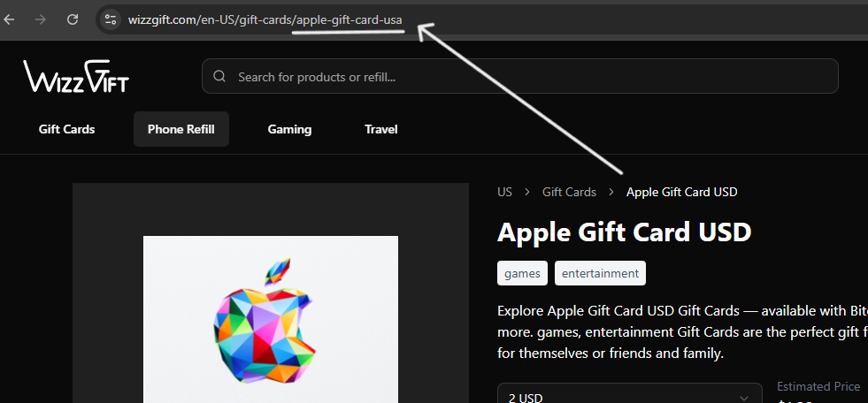868x403 pixels.
Task: Reload the page with refresh icon
Action: (x=73, y=20)
